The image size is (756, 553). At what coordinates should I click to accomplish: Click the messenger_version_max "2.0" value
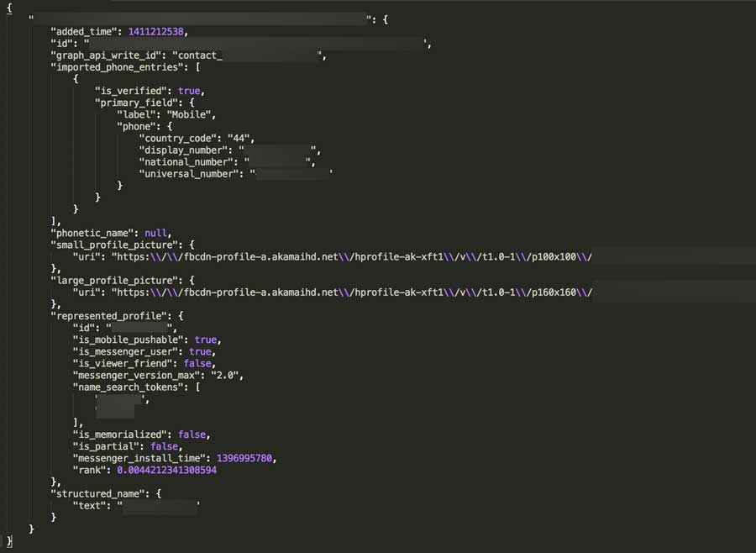pyautogui.click(x=229, y=375)
